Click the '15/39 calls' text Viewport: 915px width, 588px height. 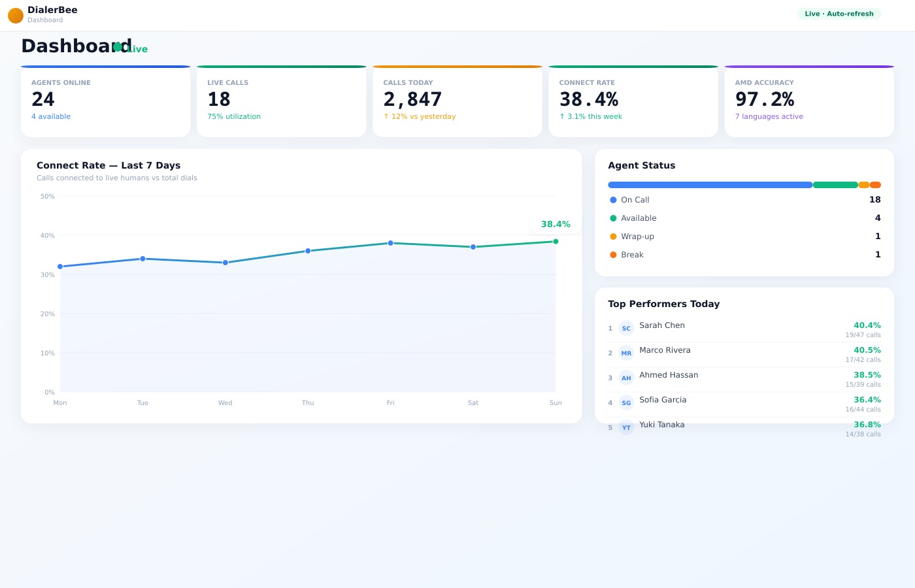(x=863, y=385)
